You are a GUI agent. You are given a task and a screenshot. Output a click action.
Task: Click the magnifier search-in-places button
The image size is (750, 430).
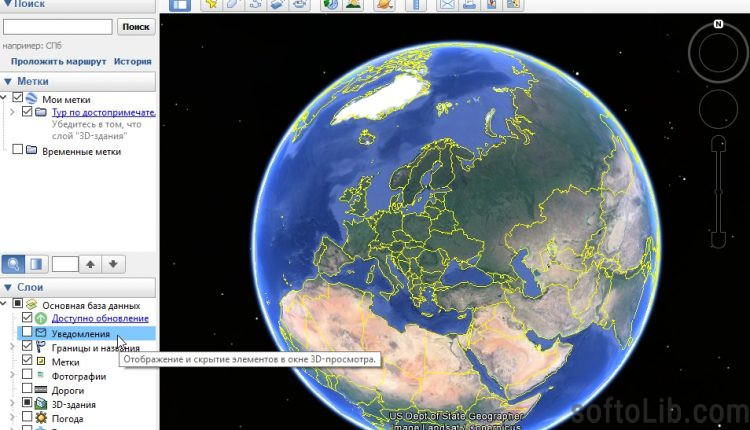click(13, 264)
